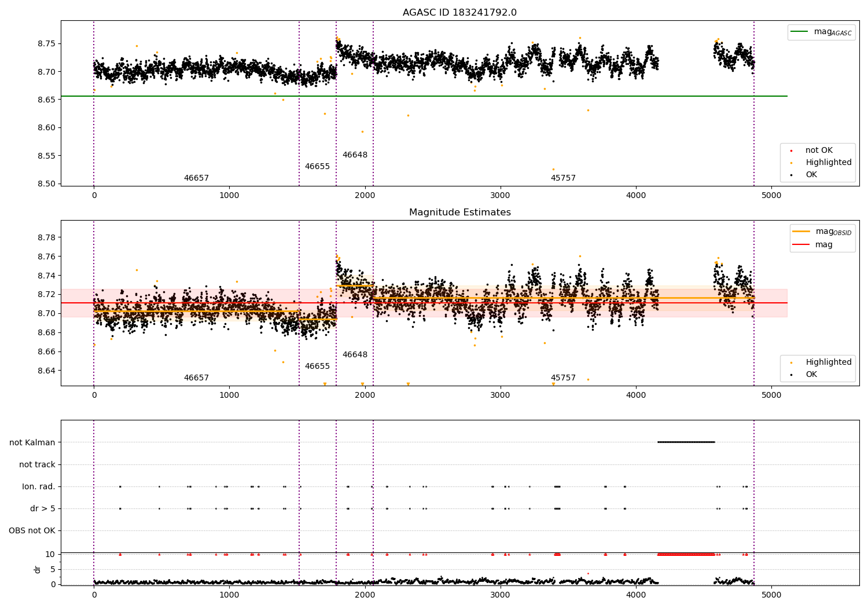Screen dimensions: 868x608
Task: Click the 'not track' axis label
Action: pyautogui.click(x=37, y=465)
